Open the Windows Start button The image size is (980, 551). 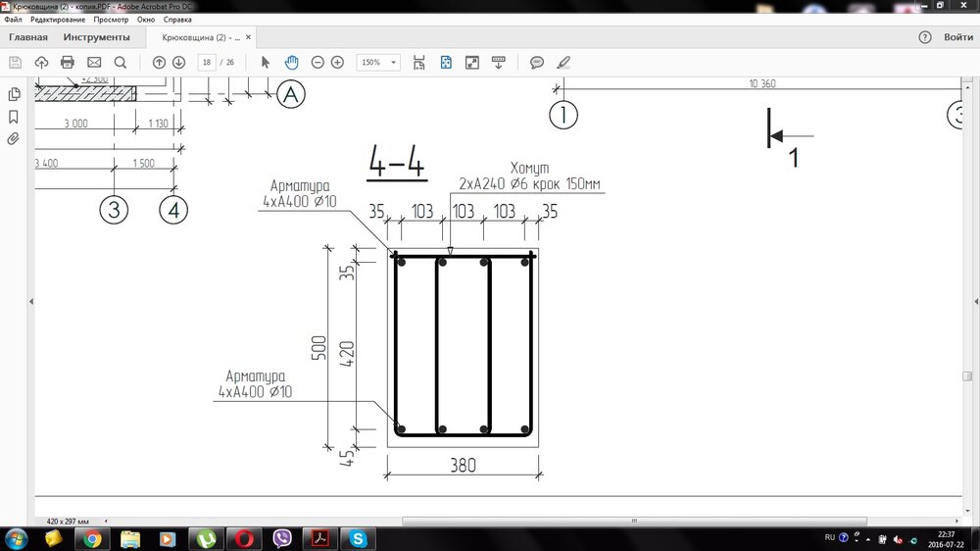click(x=16, y=538)
